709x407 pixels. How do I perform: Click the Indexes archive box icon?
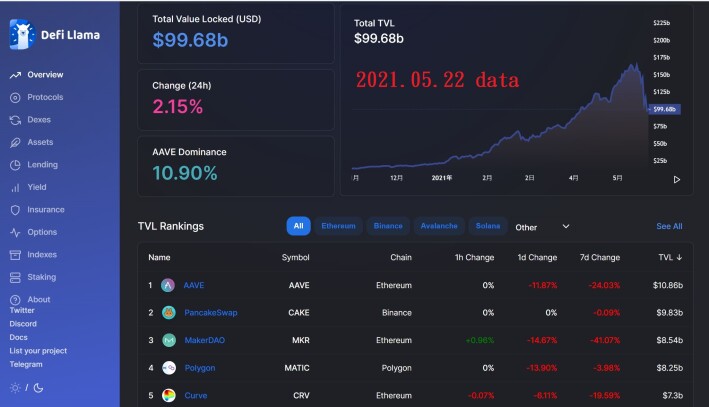[15, 255]
